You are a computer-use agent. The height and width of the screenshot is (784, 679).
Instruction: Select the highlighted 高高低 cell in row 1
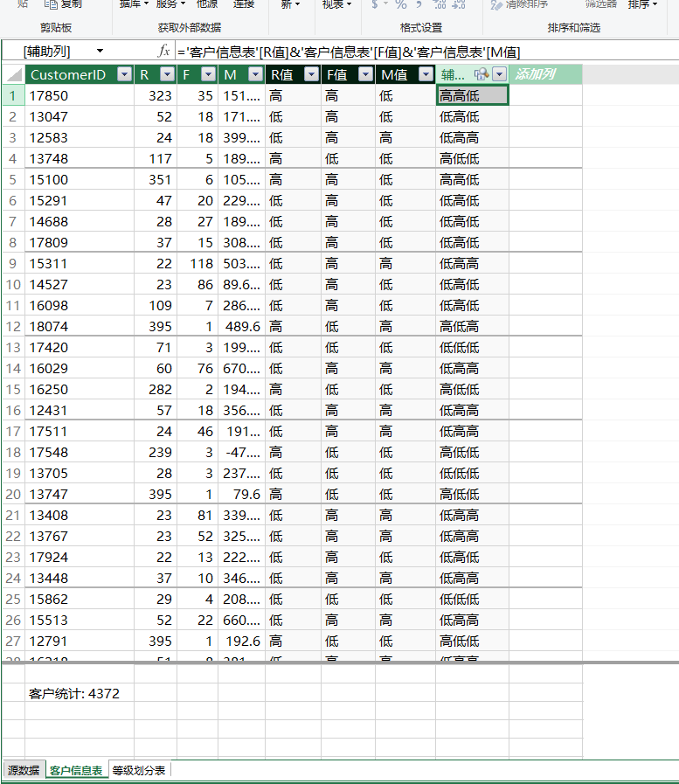tap(472, 95)
